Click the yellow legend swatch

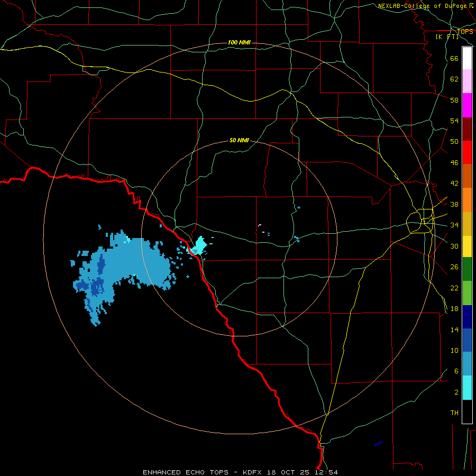pyautogui.click(x=467, y=246)
